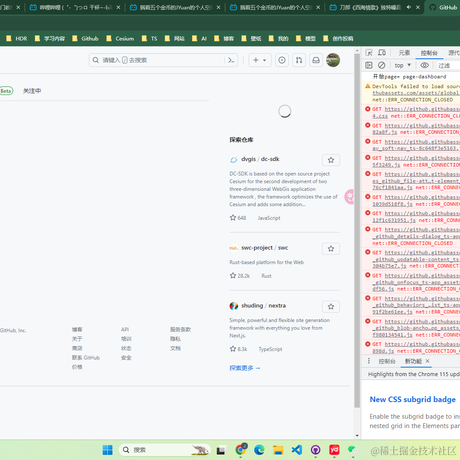Switch to the Elements tab in DevTools
Screen dimensions: 460x460
(404, 53)
